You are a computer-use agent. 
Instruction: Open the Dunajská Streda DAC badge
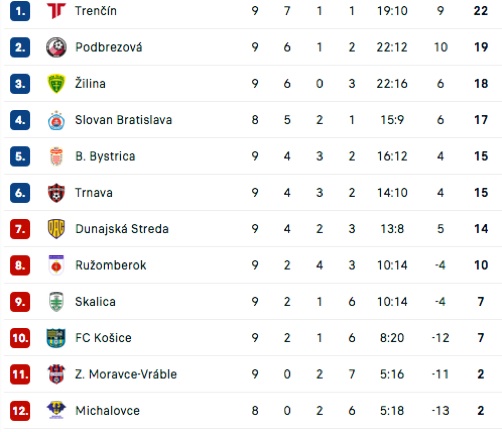coord(56,229)
